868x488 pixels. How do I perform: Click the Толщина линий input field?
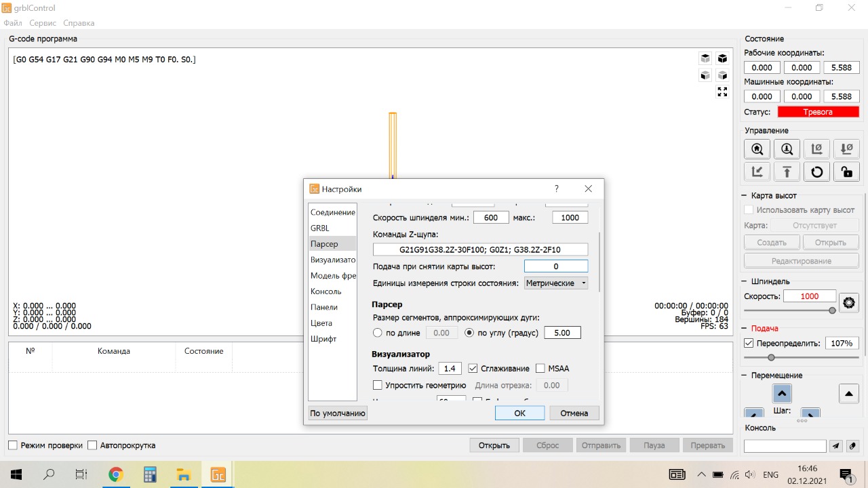tap(450, 369)
